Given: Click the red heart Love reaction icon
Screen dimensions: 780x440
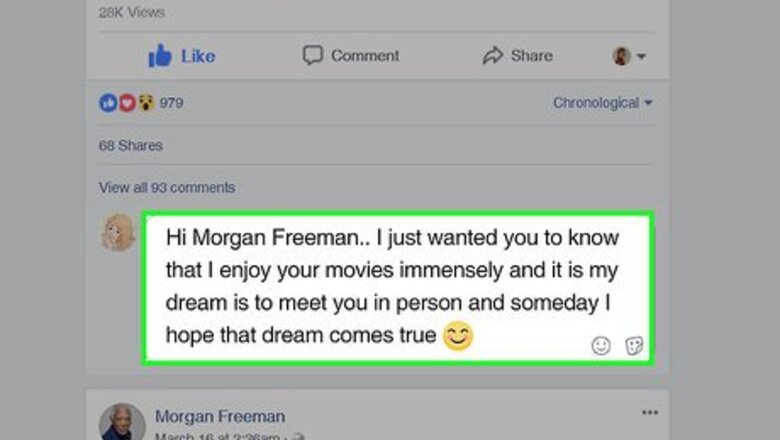Looking at the screenshot, I should (126, 103).
